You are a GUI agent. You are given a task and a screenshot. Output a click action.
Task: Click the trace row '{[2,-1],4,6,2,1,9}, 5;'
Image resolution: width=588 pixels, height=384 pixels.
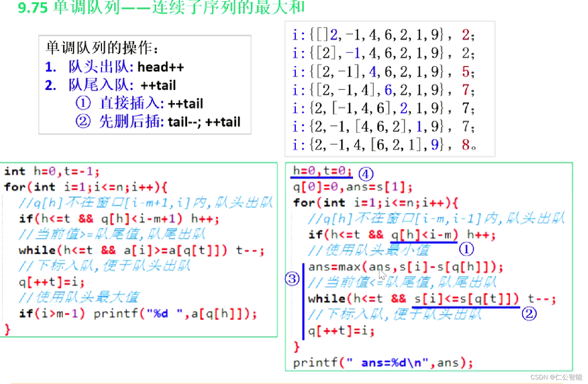pyautogui.click(x=383, y=71)
